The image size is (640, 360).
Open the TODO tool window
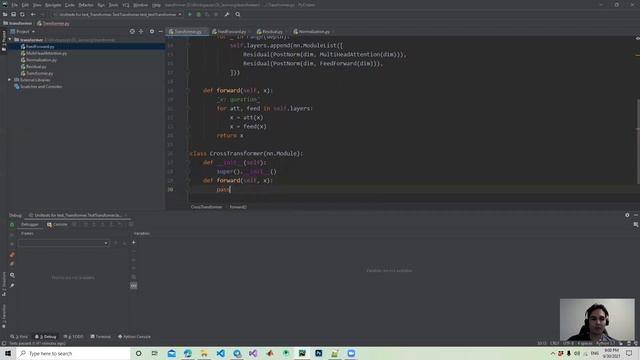[73, 337]
